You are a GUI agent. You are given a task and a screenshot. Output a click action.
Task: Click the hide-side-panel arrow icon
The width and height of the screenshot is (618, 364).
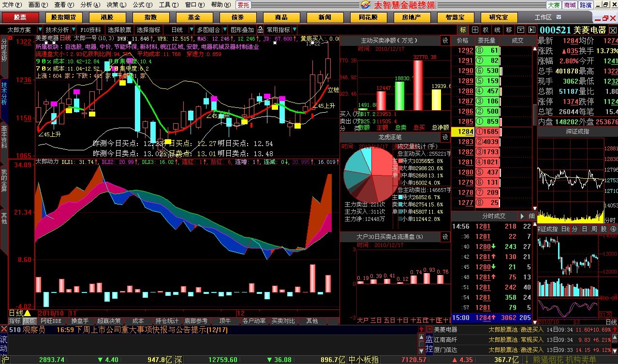pos(531,29)
